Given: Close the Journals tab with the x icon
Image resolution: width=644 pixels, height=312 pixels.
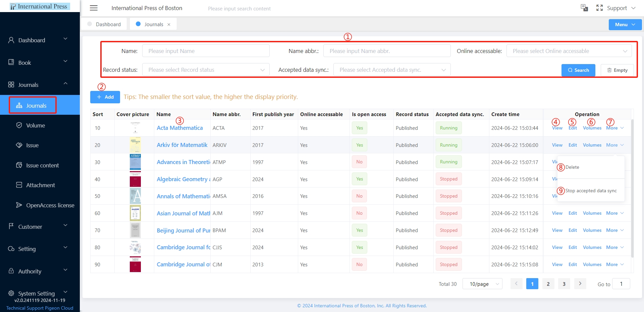Looking at the screenshot, I should click(x=169, y=24).
